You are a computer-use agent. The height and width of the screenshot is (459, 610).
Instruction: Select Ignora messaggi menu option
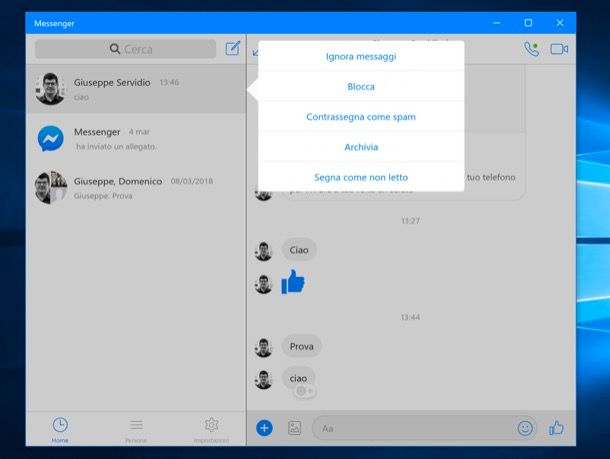pyautogui.click(x=361, y=56)
